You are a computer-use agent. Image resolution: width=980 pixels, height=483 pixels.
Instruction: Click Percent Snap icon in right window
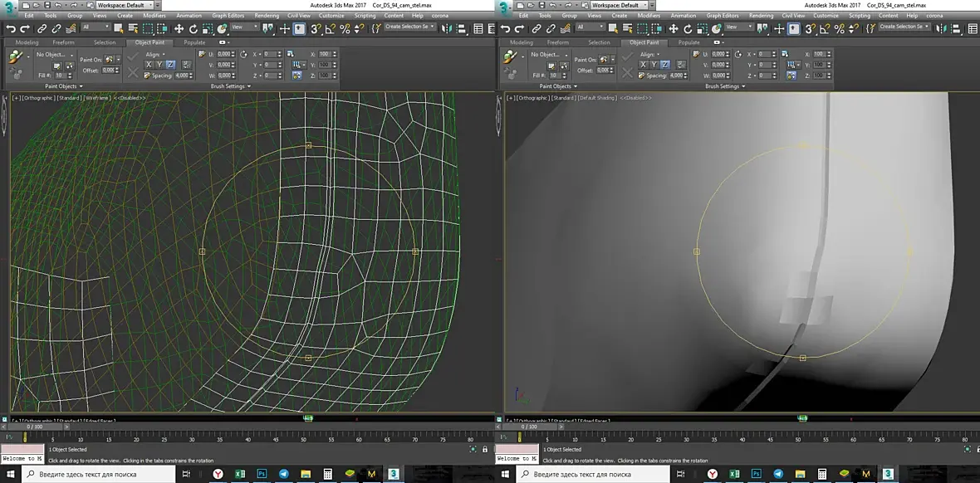tap(840, 28)
